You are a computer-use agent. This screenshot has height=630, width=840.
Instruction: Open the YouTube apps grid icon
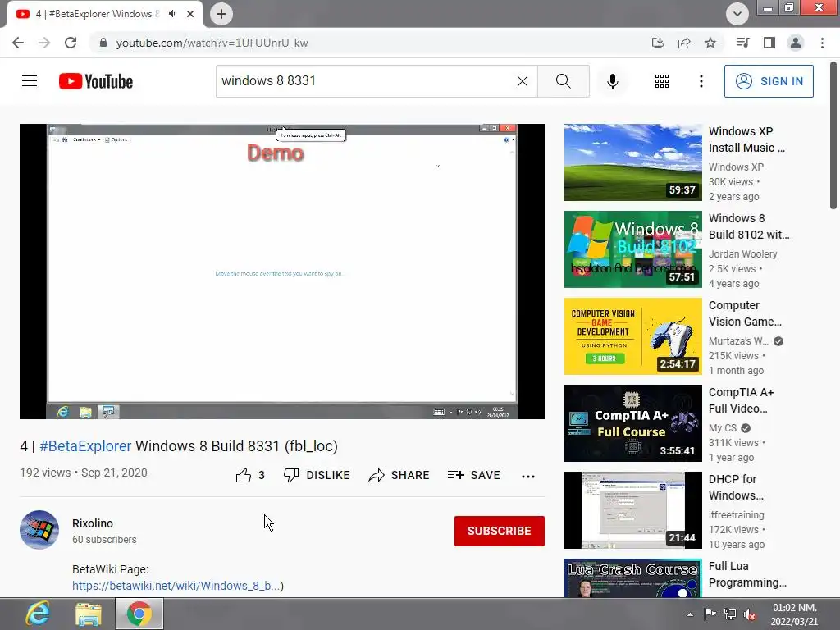click(x=662, y=81)
